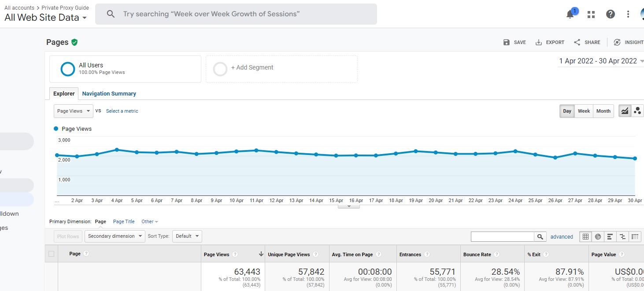Open the help question mark icon
This screenshot has height=291, width=644.
tap(611, 14)
